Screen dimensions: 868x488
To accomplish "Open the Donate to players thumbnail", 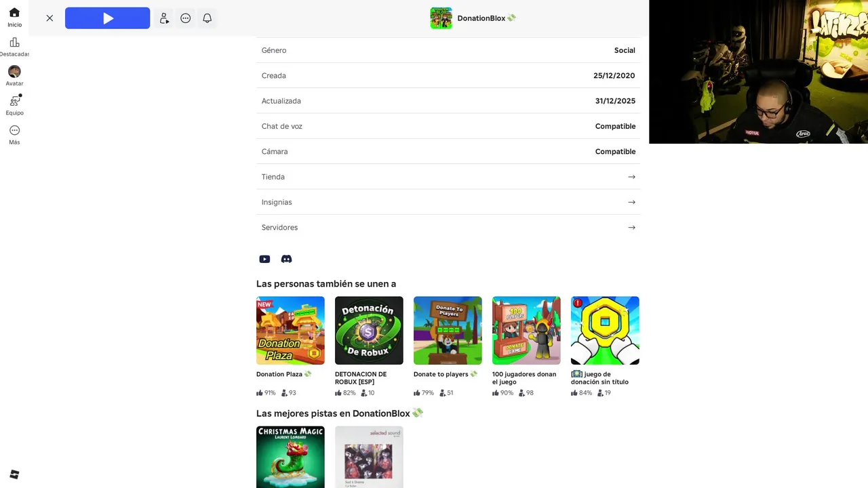I will [x=448, y=331].
